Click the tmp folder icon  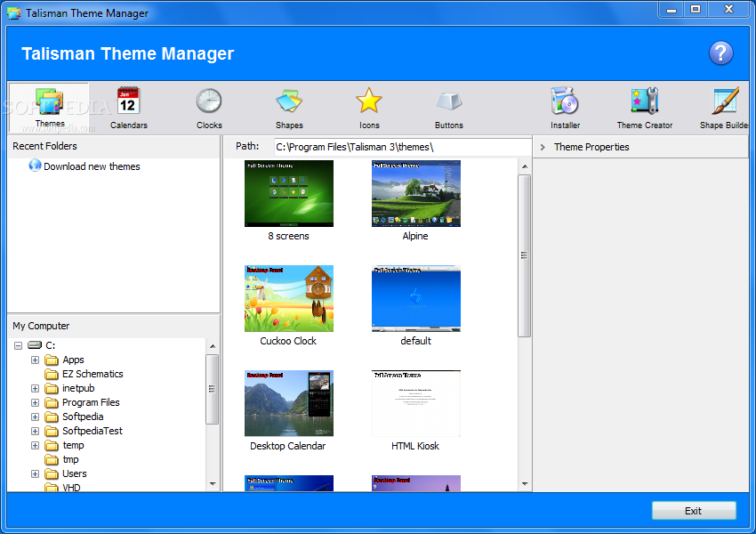pos(52,460)
